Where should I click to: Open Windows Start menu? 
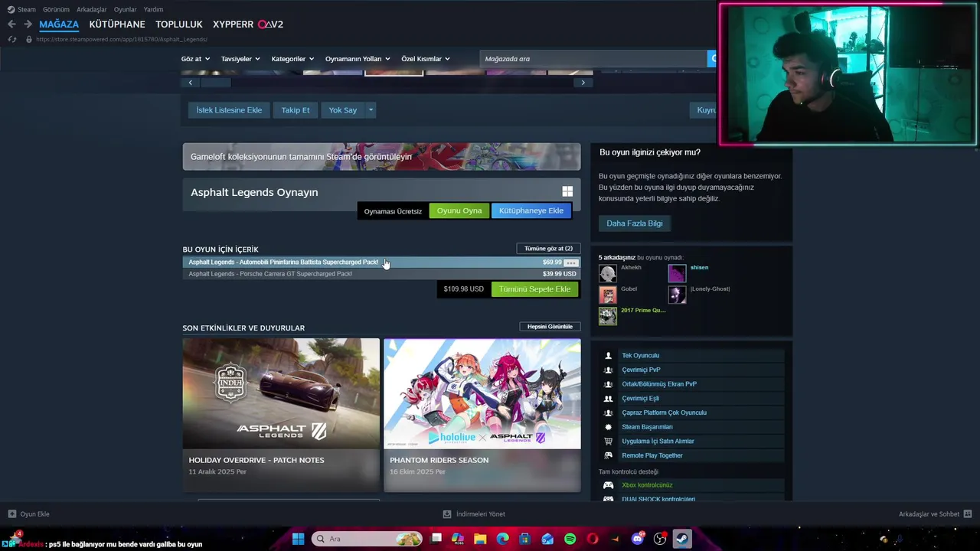298,539
